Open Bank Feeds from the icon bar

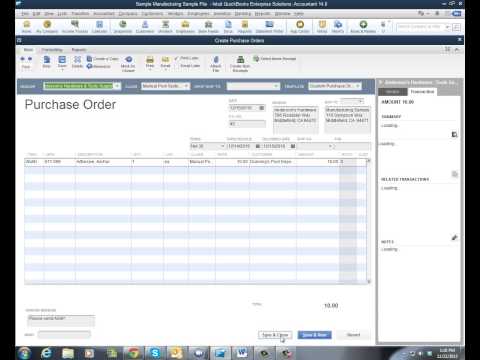tap(208, 26)
